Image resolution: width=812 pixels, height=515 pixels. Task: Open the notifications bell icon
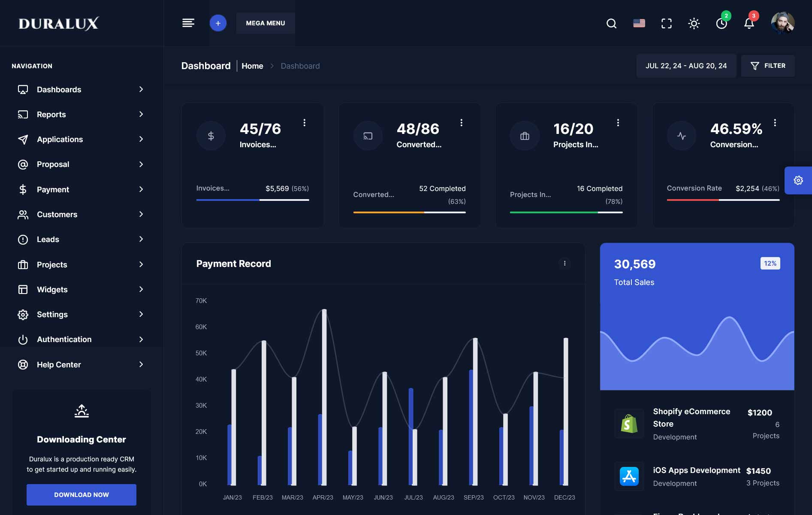(749, 23)
